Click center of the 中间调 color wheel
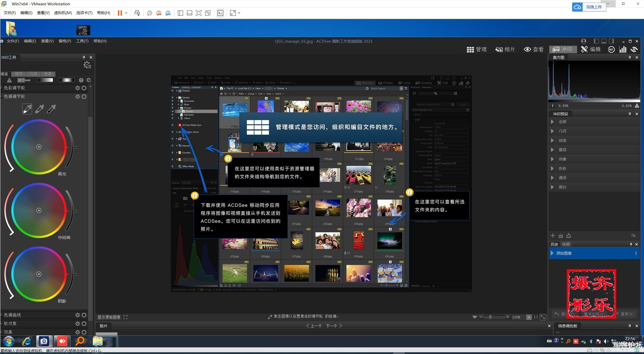This screenshot has width=644, height=354. pyautogui.click(x=39, y=210)
